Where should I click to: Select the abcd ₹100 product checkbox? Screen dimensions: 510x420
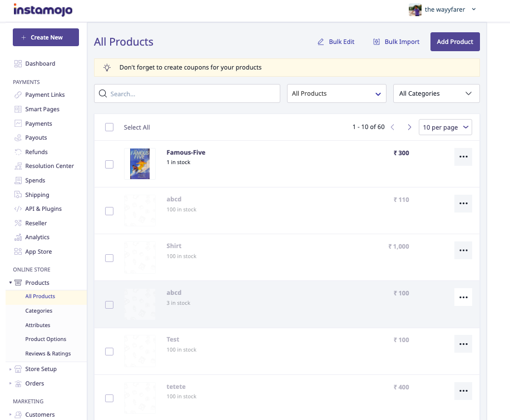click(109, 305)
